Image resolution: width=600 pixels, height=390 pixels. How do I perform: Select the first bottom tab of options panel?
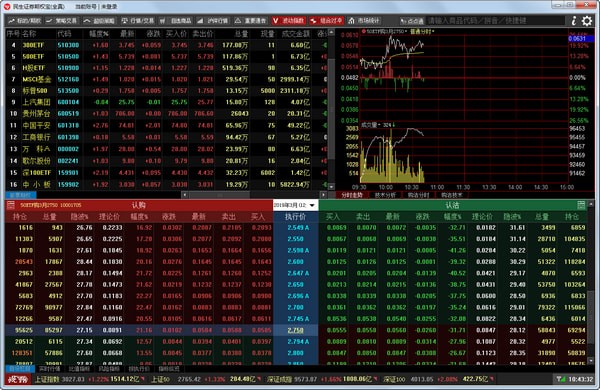tap(20, 369)
